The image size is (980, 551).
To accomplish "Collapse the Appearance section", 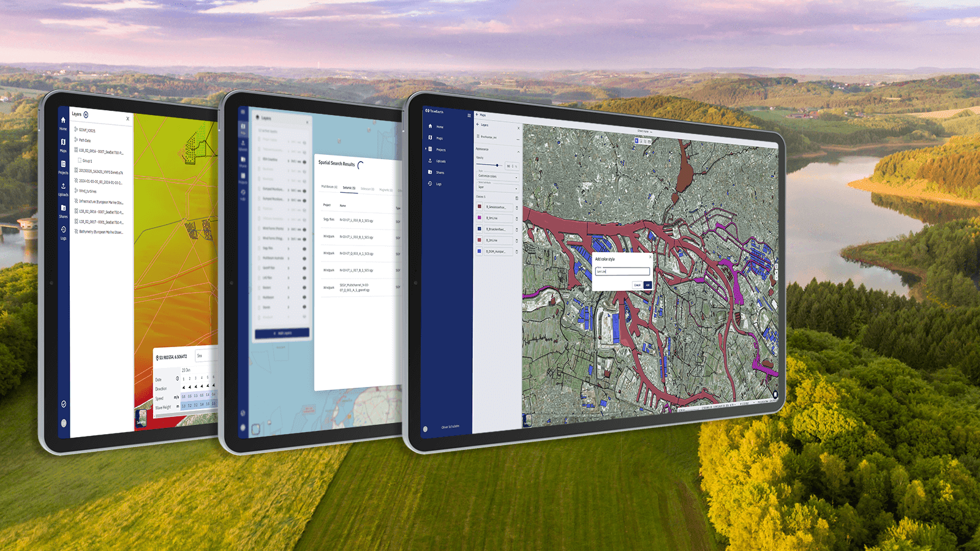I will 518,152.
